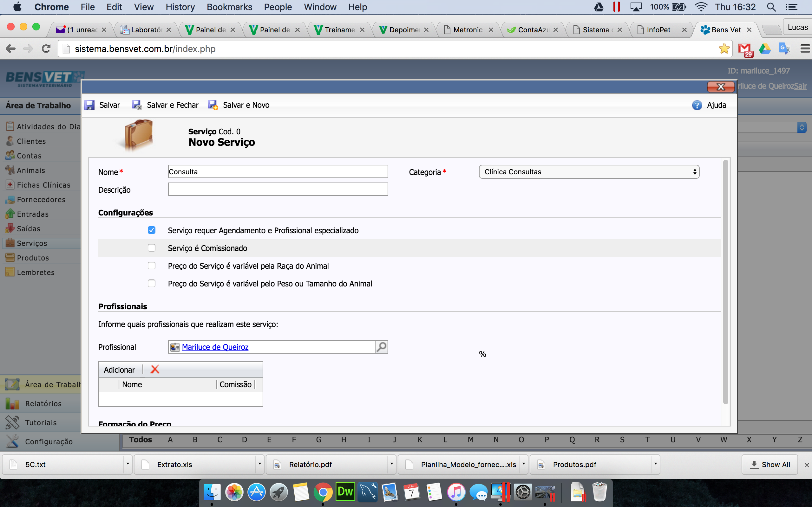812x507 pixels.
Task: Click the Salvar e Fechar icon
Action: [137, 105]
